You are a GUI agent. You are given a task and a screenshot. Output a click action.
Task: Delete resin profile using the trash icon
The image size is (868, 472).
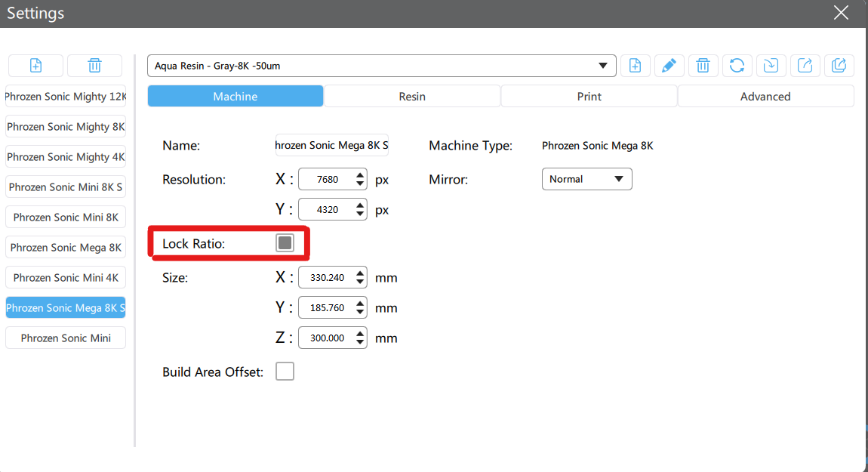point(703,66)
